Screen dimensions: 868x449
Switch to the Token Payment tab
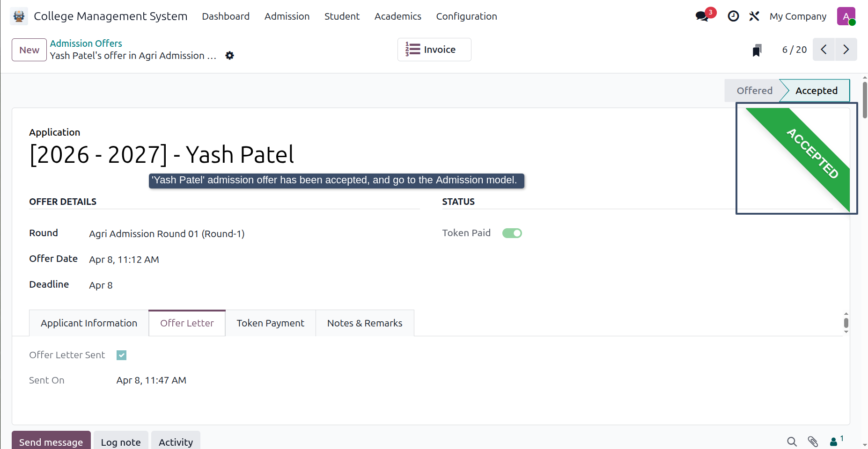point(270,323)
